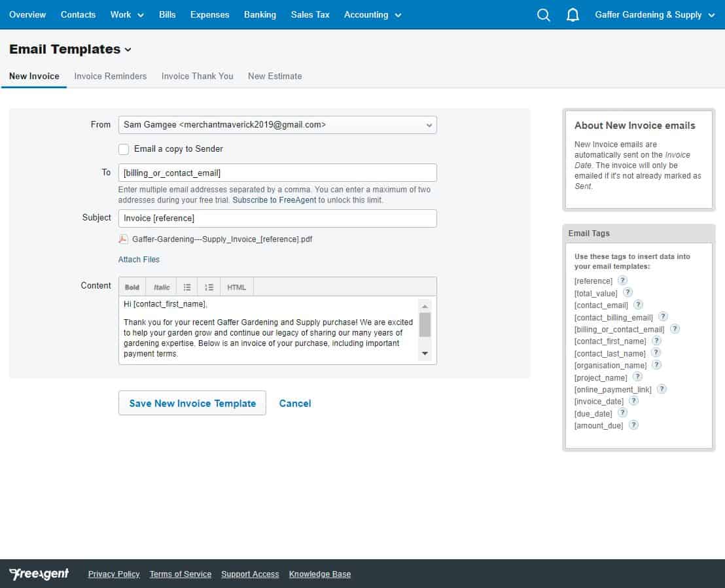Switch to the Invoice Reminders tab
This screenshot has width=725, height=588.
click(111, 76)
